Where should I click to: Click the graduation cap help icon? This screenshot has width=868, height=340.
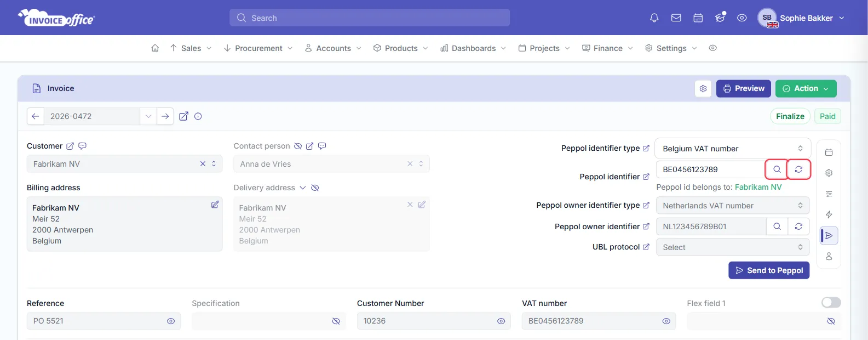[720, 18]
